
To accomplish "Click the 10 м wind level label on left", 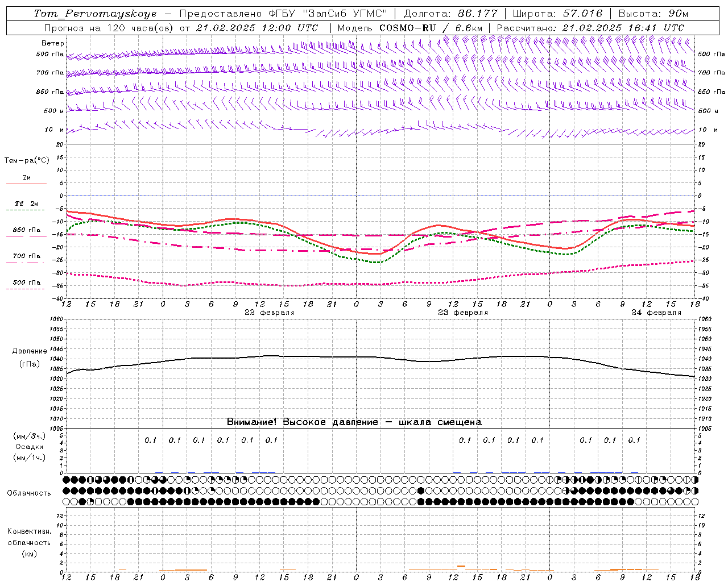I will click(54, 130).
